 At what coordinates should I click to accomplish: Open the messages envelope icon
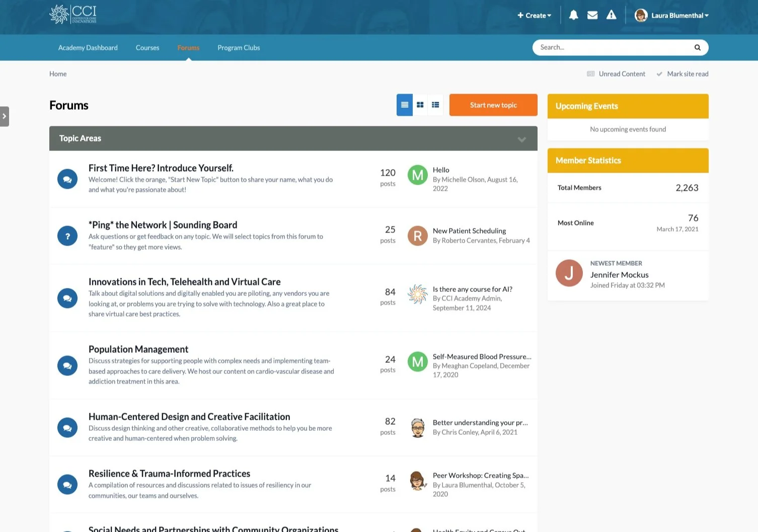[592, 15]
